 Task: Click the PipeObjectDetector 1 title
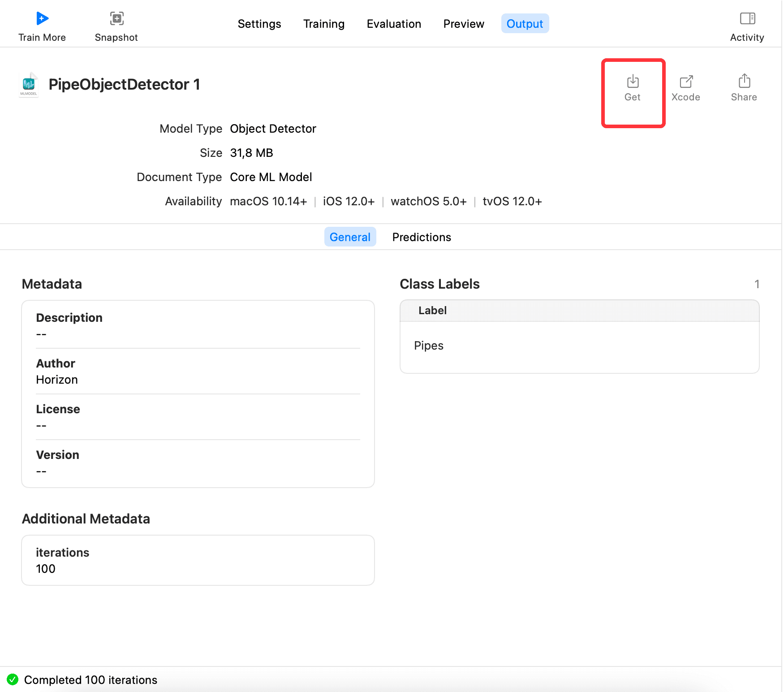coord(124,84)
